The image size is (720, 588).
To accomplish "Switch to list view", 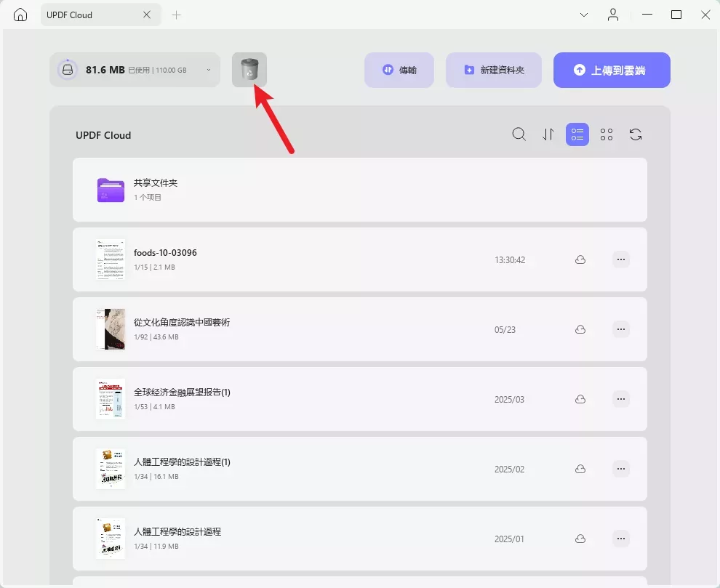I will click(x=577, y=134).
